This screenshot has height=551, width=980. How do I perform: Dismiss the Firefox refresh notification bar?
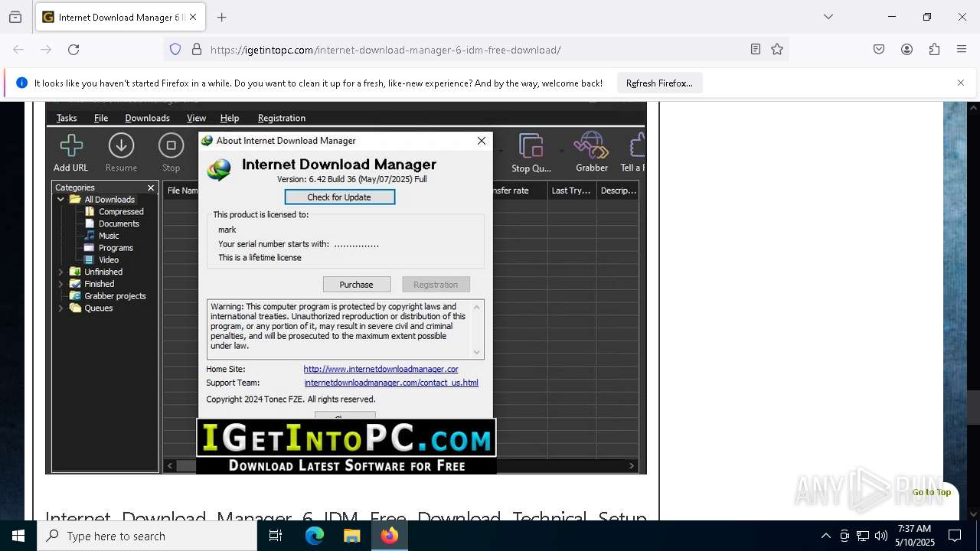pos(961,83)
